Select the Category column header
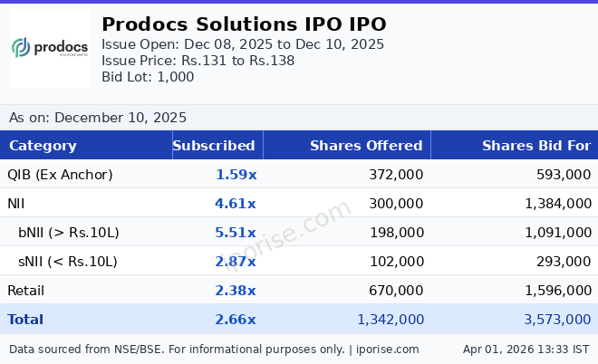This screenshot has height=364, width=598. pyautogui.click(x=43, y=146)
